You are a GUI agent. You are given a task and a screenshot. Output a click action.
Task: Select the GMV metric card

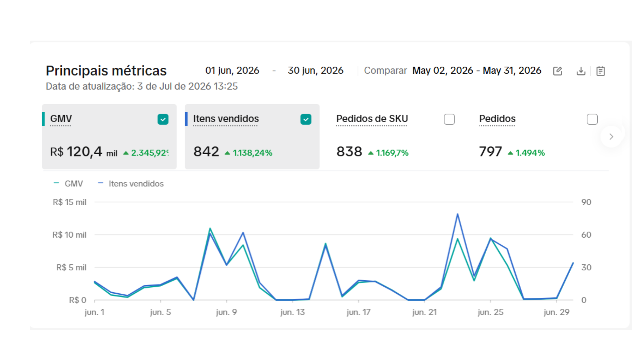pos(109,137)
